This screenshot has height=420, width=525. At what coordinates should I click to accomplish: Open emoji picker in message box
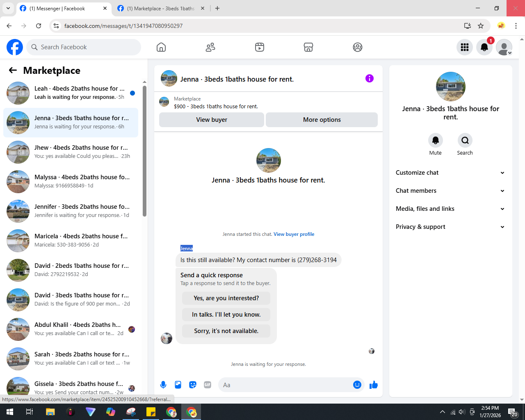point(357,385)
